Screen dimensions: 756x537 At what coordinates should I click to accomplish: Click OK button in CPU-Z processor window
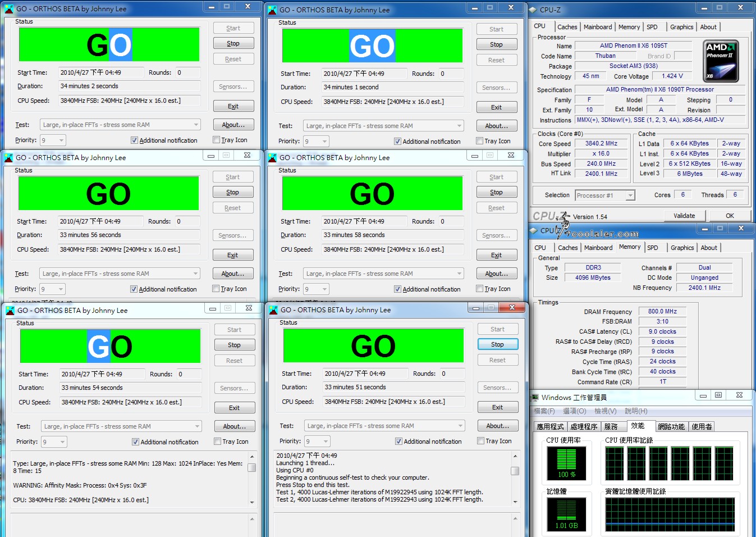730,216
